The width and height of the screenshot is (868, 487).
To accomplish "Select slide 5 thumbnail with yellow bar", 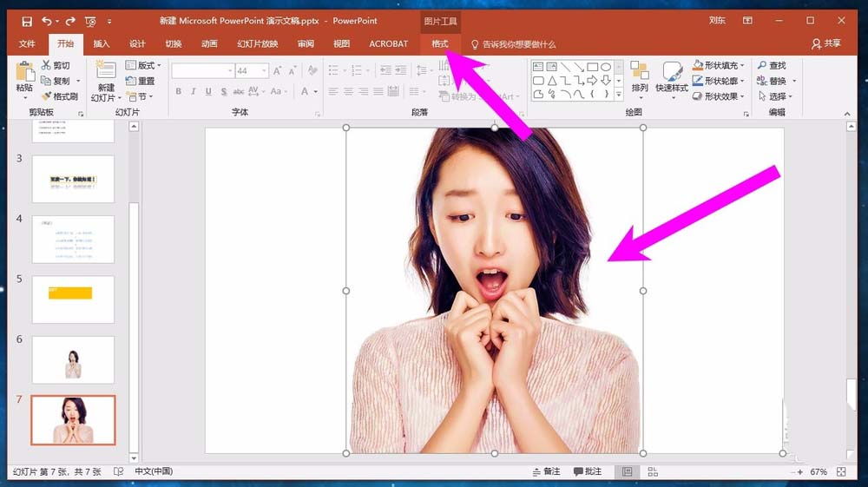I will point(73,299).
